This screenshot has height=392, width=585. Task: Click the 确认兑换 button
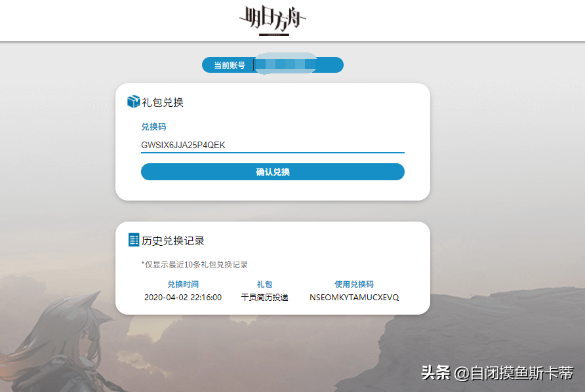273,172
